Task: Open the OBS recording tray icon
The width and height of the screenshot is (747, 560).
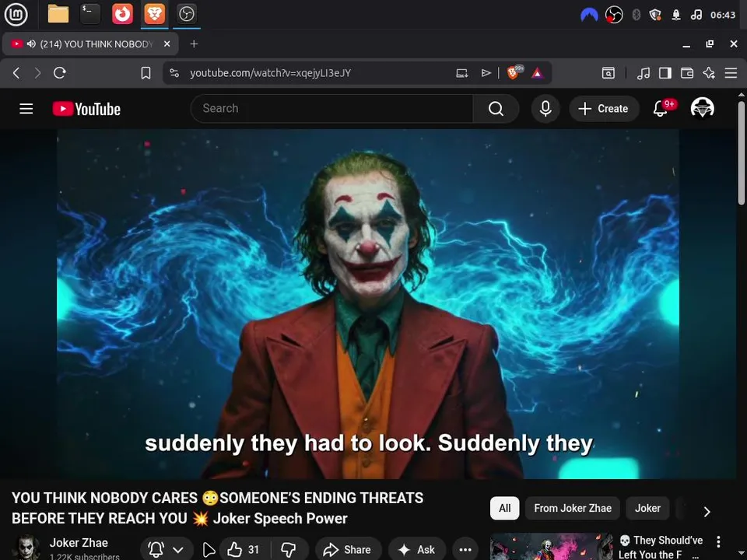Action: tap(614, 15)
